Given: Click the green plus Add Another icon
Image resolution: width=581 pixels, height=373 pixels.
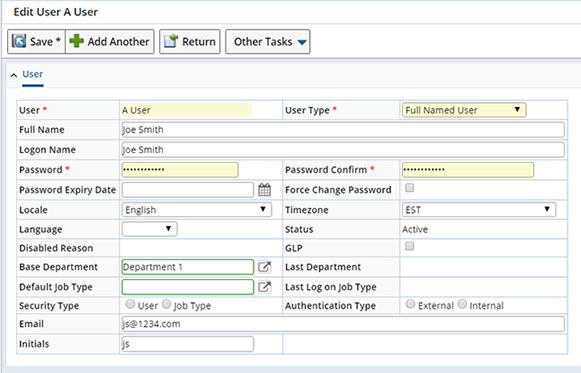Looking at the screenshot, I should pos(76,41).
